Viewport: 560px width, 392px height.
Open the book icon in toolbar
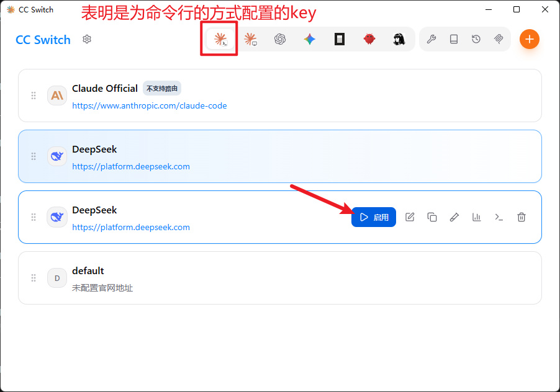tap(454, 39)
